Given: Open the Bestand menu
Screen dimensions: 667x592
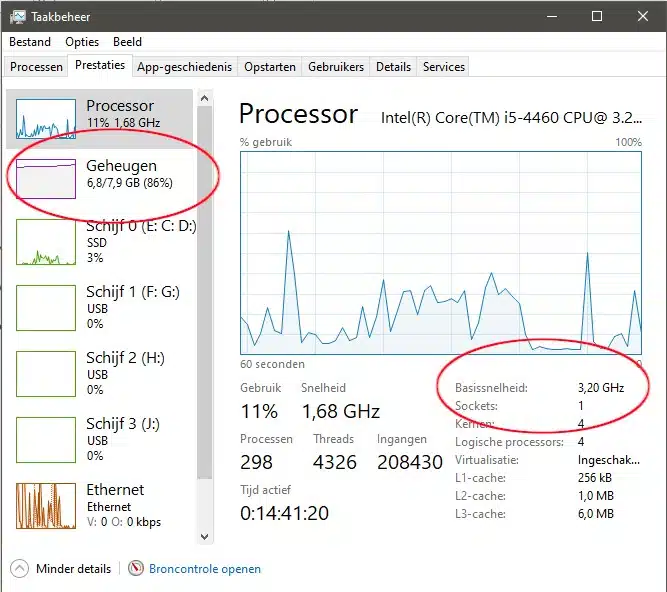Looking at the screenshot, I should pos(30,42).
